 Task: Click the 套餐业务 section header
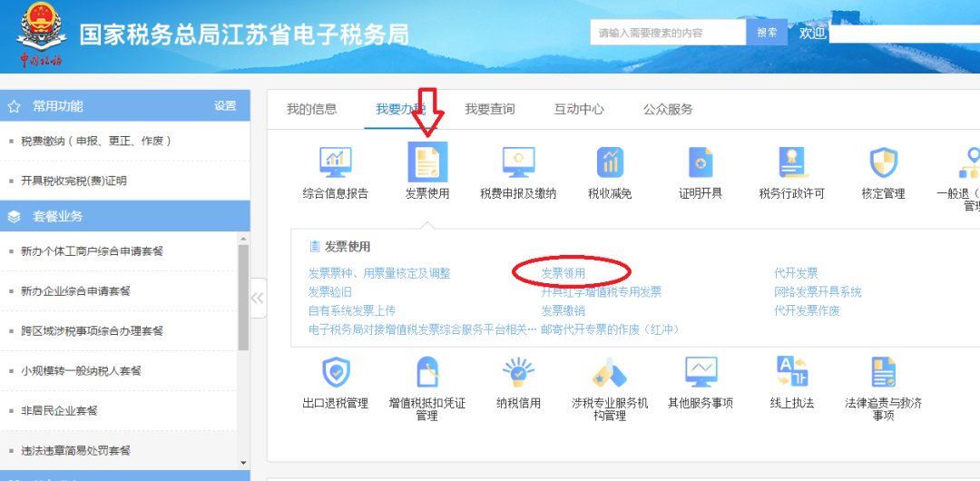click(x=125, y=216)
